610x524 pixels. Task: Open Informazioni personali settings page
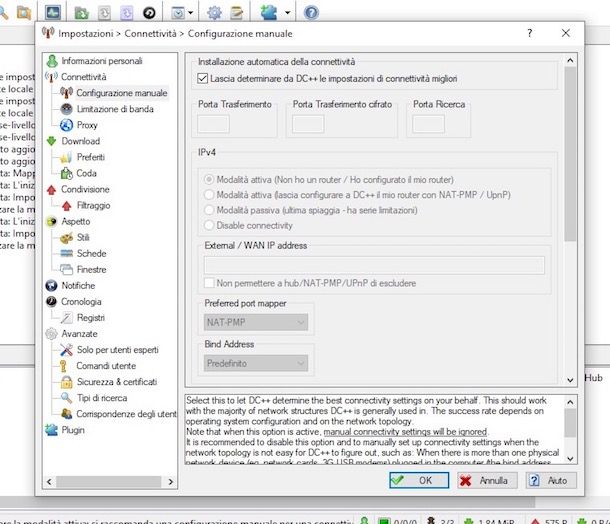[x=102, y=61]
